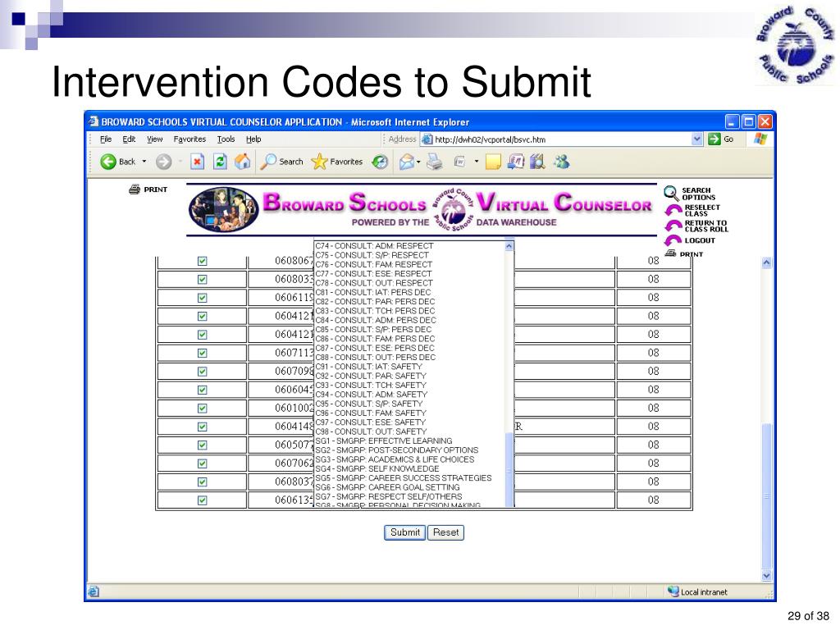Screen dimensions: 840x630
Task: Click the Messenger people icon
Action: coord(561,162)
